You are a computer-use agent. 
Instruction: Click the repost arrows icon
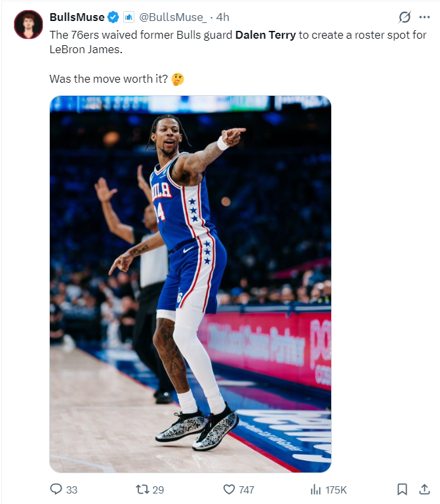[142, 490]
